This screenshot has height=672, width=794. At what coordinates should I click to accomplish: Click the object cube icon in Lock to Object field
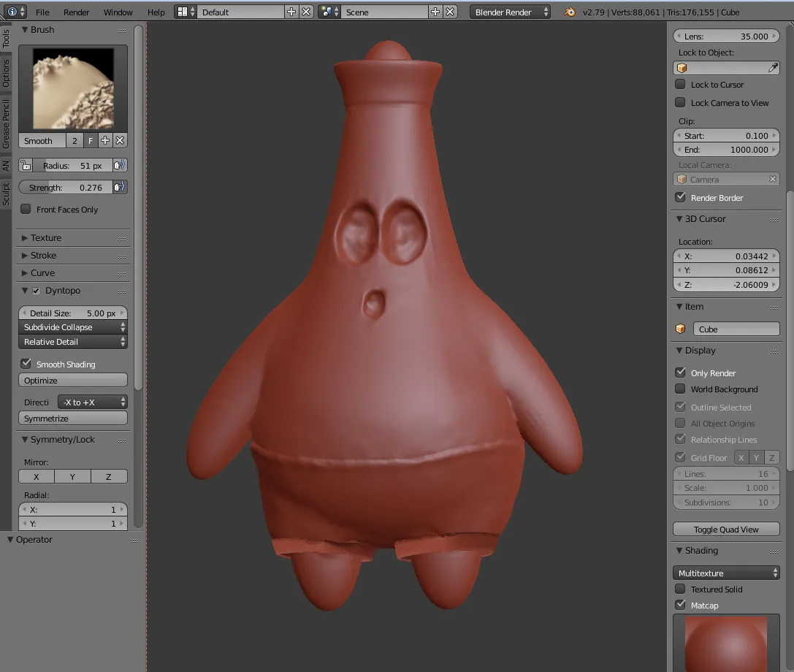point(682,68)
